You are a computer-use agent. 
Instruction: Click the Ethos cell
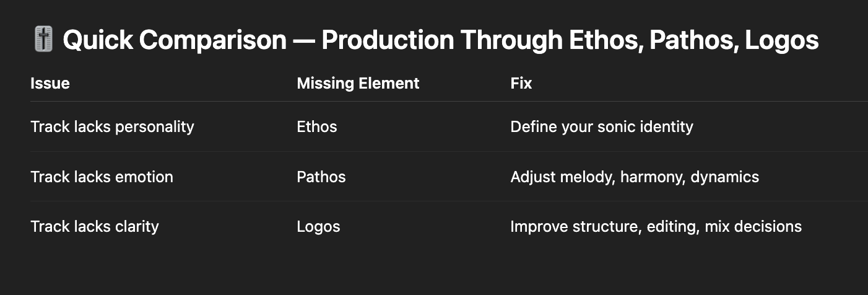317,127
